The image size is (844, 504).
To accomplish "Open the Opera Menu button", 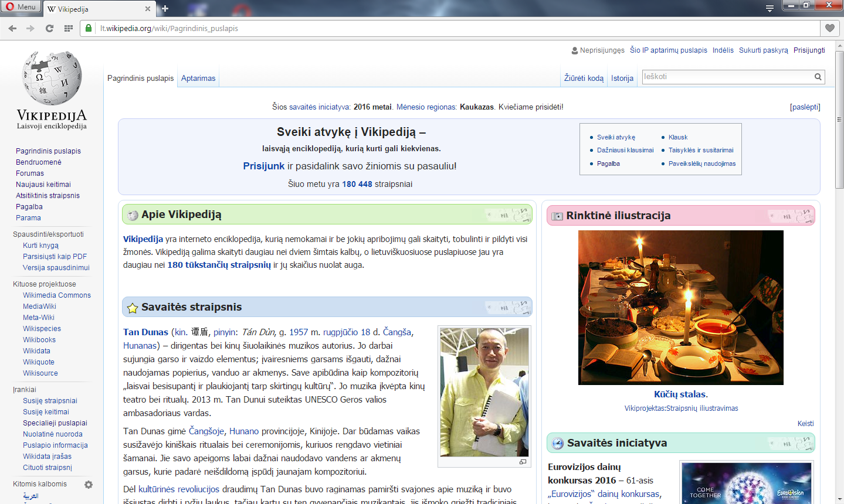I will pos(21,7).
